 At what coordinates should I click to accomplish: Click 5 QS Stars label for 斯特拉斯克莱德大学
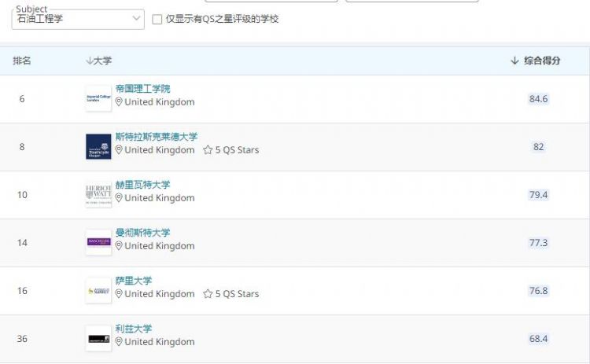pos(237,150)
